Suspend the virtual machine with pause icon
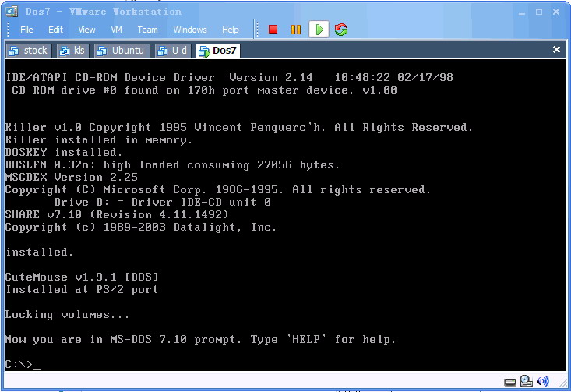 tap(296, 30)
